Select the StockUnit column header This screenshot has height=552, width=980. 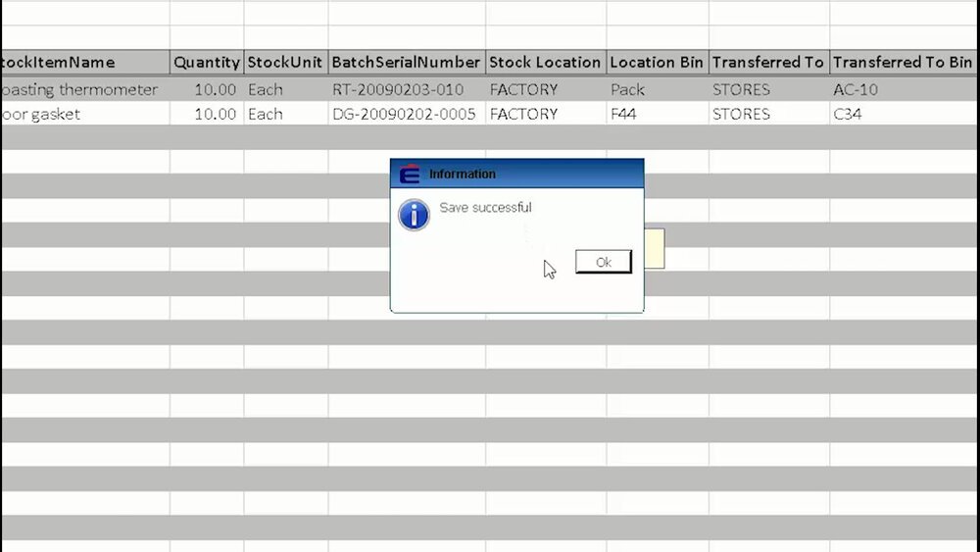[x=285, y=63]
